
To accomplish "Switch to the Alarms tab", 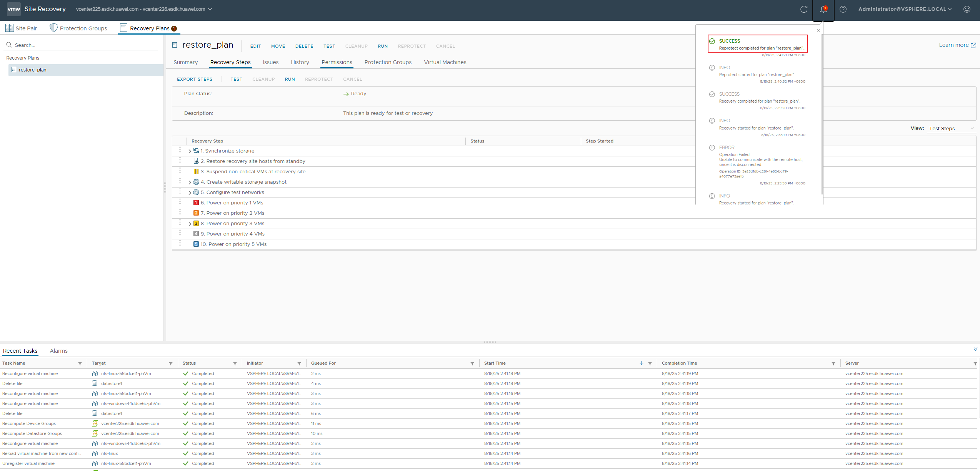I will 59,351.
